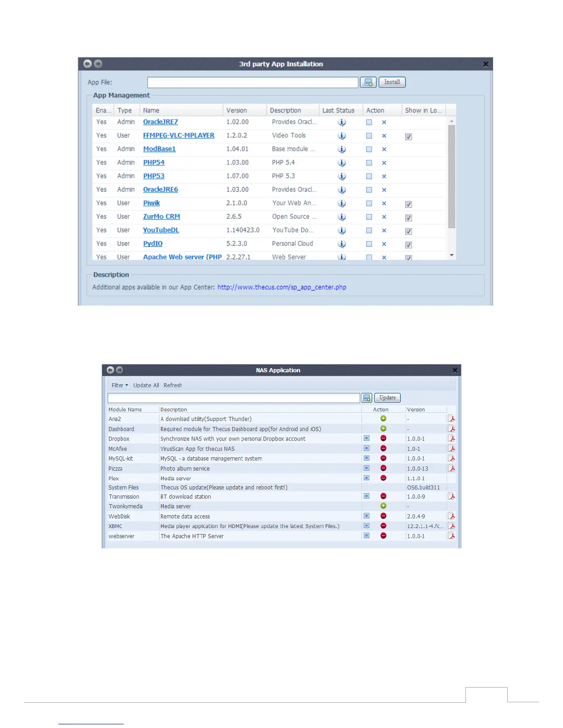This screenshot has width=563, height=728.
Task: Open the thecus.com App Center link
Action: tap(281, 287)
